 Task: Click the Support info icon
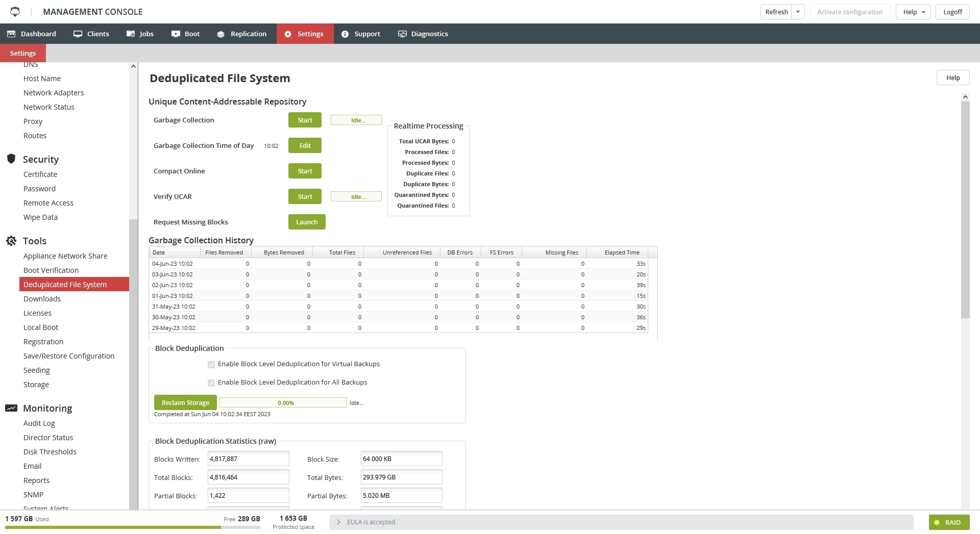point(345,34)
